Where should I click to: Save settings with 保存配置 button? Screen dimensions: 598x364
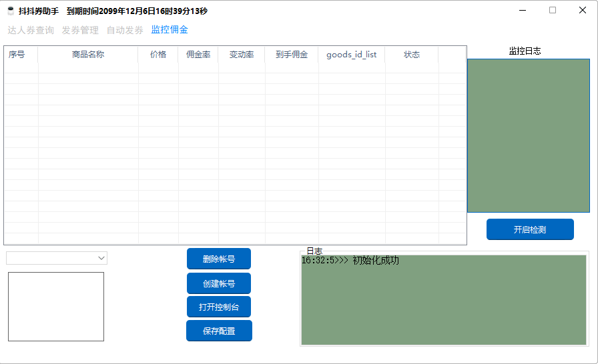pos(219,331)
